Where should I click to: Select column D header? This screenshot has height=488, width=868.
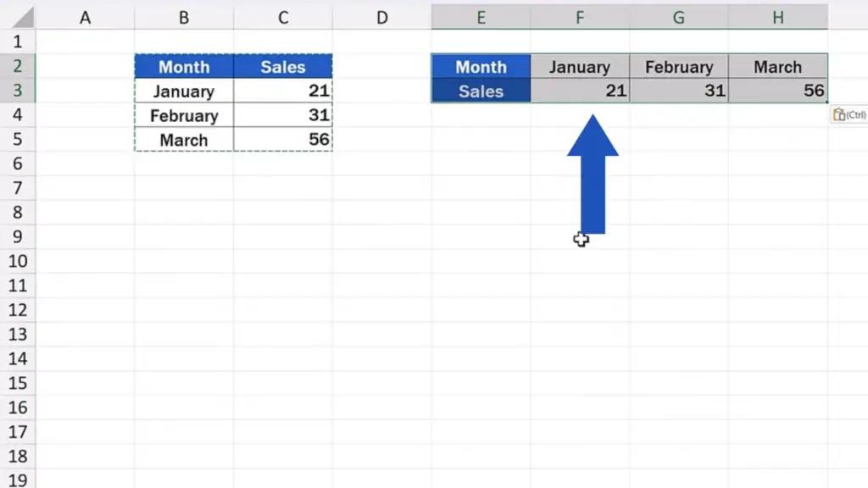[x=382, y=17]
